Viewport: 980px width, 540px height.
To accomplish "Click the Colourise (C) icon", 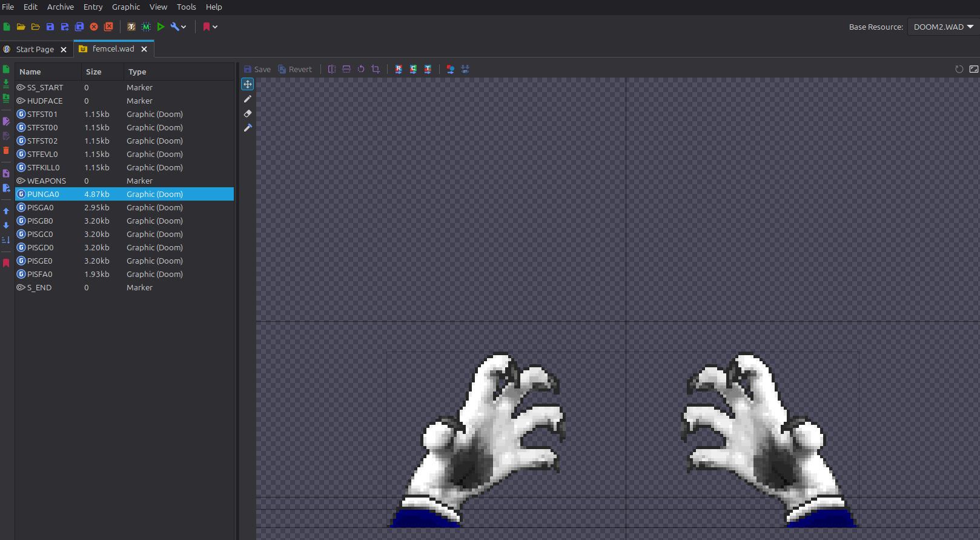I will pyautogui.click(x=413, y=69).
